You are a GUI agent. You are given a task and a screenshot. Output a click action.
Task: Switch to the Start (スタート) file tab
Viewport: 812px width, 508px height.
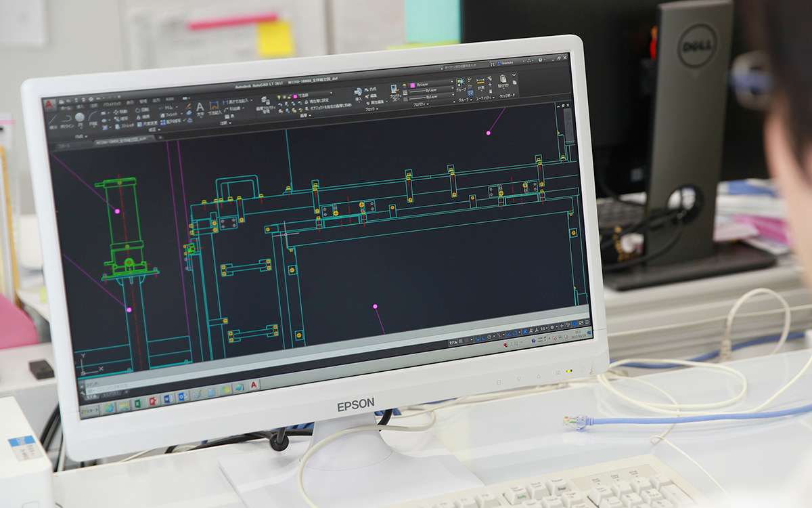63,145
